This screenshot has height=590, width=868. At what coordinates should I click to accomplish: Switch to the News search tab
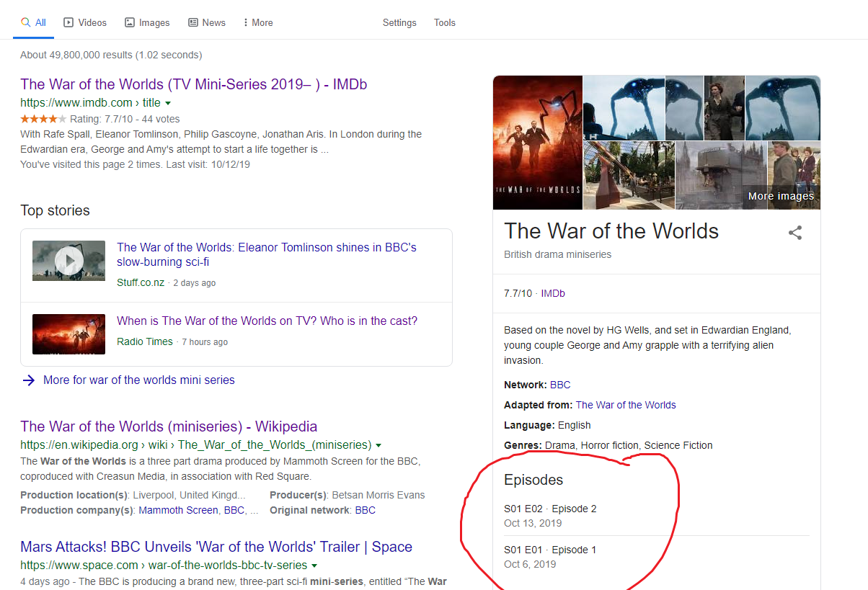click(207, 22)
